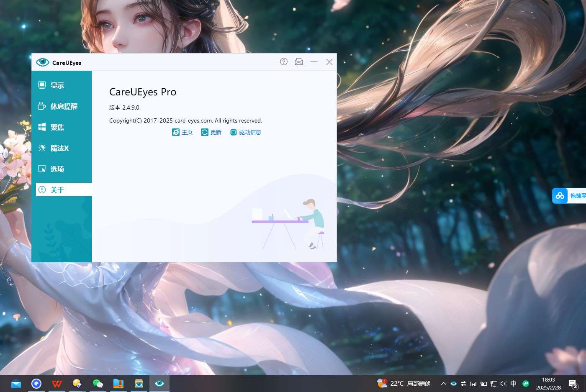Go to the 选项 (Options) tab

pyautogui.click(x=62, y=169)
